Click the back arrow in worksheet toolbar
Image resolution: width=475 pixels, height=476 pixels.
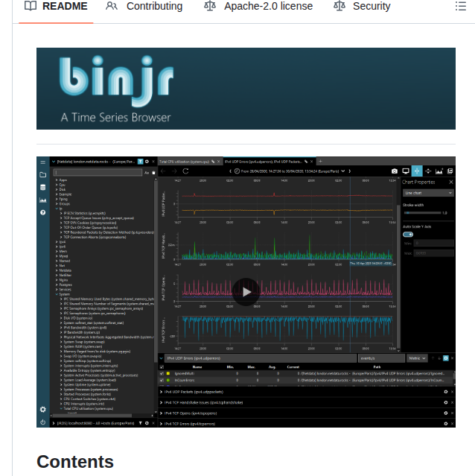pos(163,171)
